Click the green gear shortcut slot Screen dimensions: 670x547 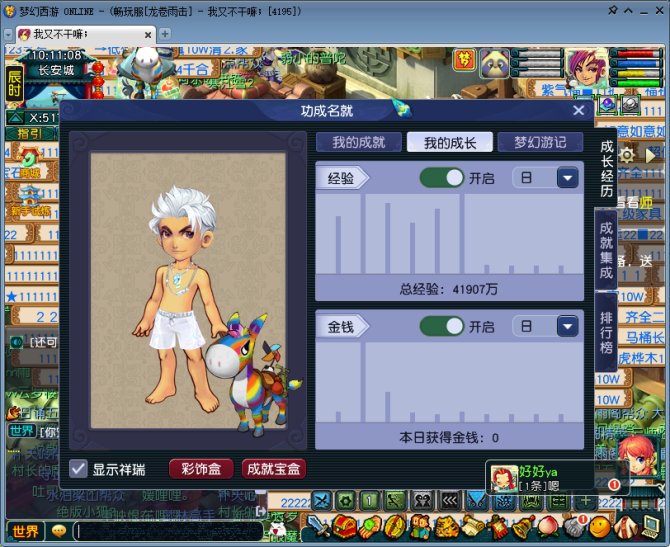point(346,500)
